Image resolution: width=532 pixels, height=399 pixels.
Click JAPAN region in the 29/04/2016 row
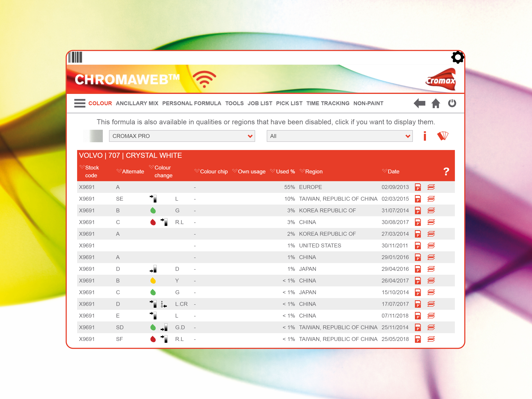307,269
